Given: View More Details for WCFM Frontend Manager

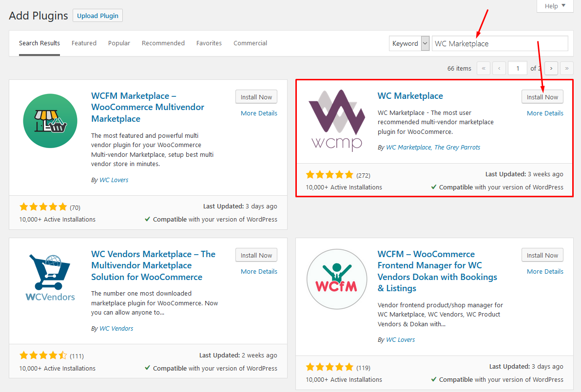Looking at the screenshot, I should click(545, 271).
